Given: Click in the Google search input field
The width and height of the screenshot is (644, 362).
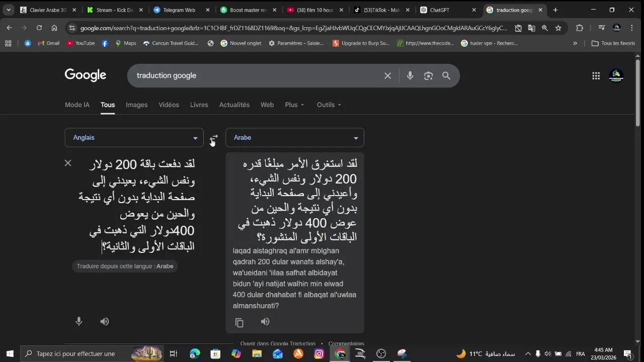Looking at the screenshot, I should tap(257, 75).
